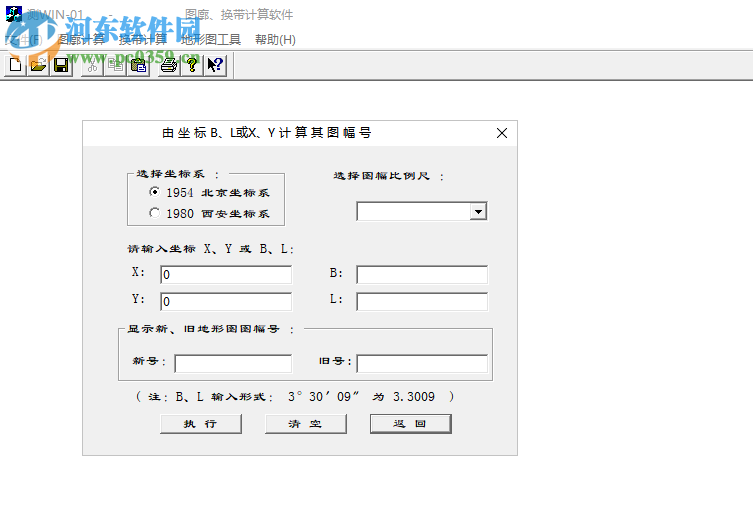Click the Print toolbar icon
753x524 pixels.
169,65
